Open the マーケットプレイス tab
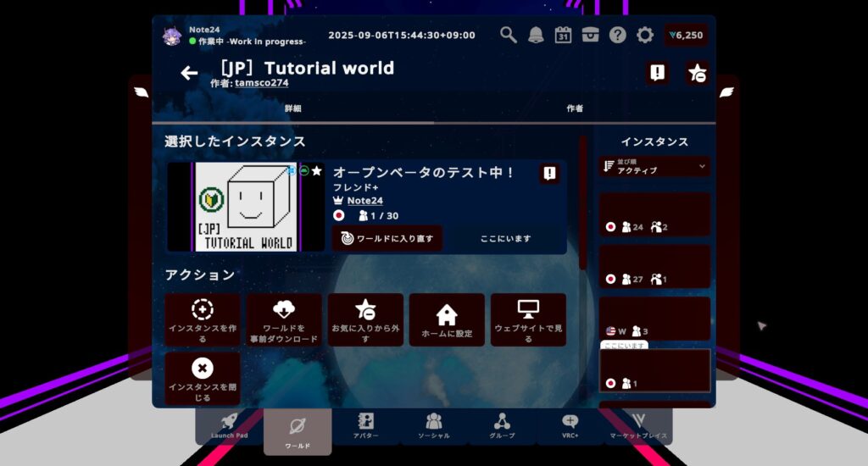The height and width of the screenshot is (466, 868). click(638, 427)
